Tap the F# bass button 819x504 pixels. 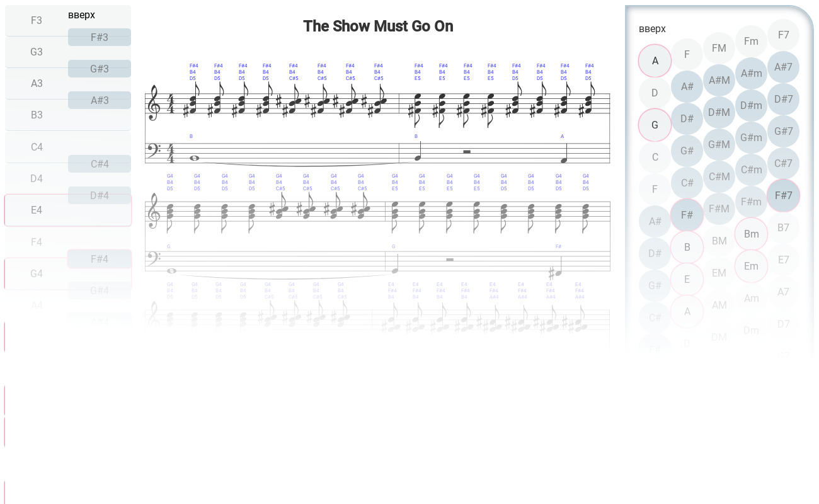pos(687,215)
